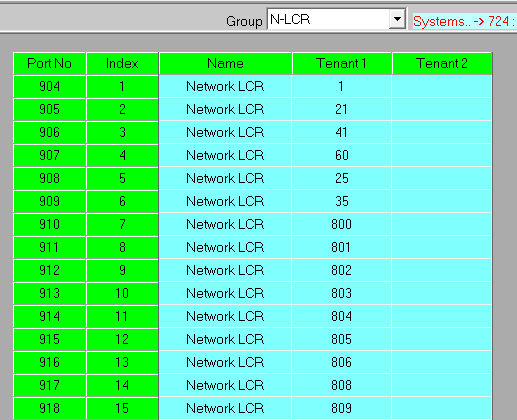Click Tenant 1 cell showing 809
This screenshot has width=517, height=420.
tap(342, 408)
